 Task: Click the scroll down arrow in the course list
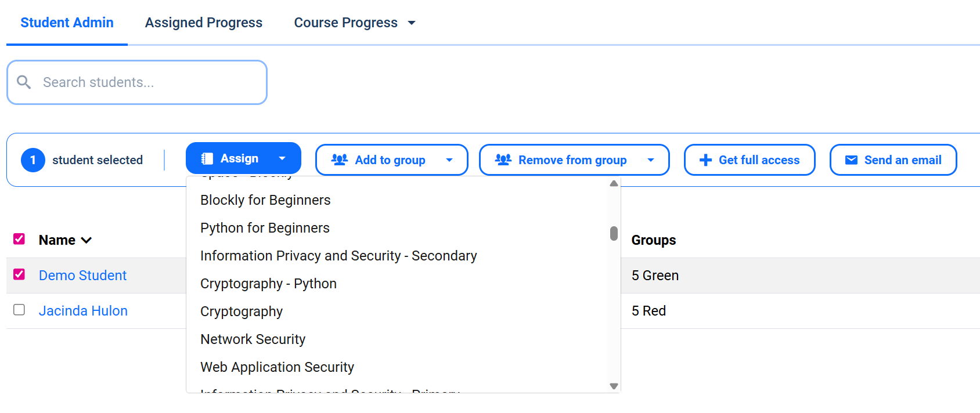tap(614, 386)
